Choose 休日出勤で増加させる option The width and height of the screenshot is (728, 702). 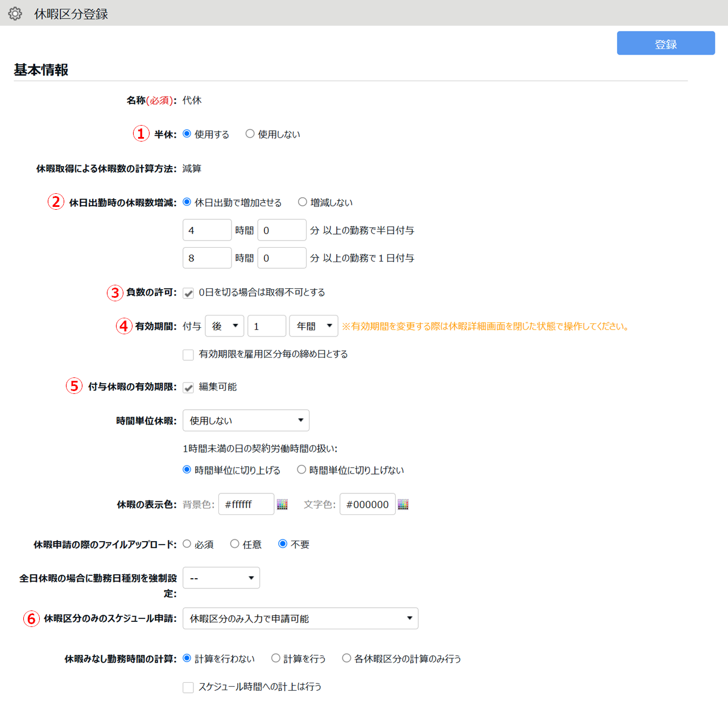(187, 202)
